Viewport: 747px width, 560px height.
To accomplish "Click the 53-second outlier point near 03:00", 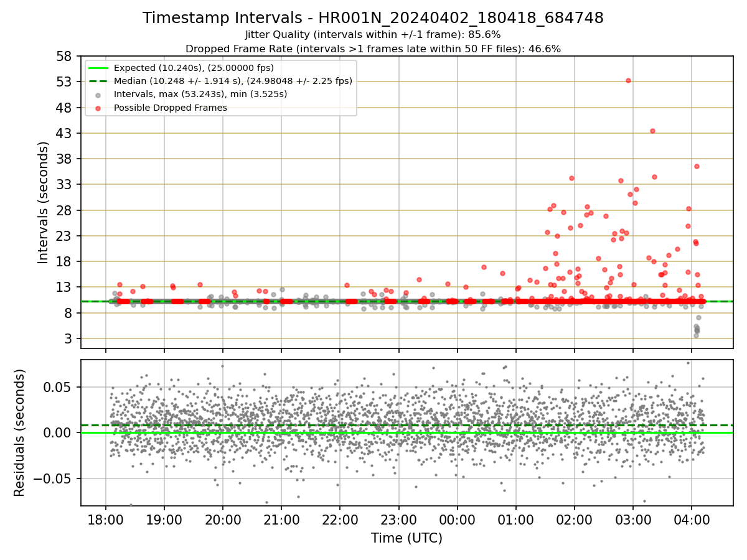I will [x=628, y=80].
